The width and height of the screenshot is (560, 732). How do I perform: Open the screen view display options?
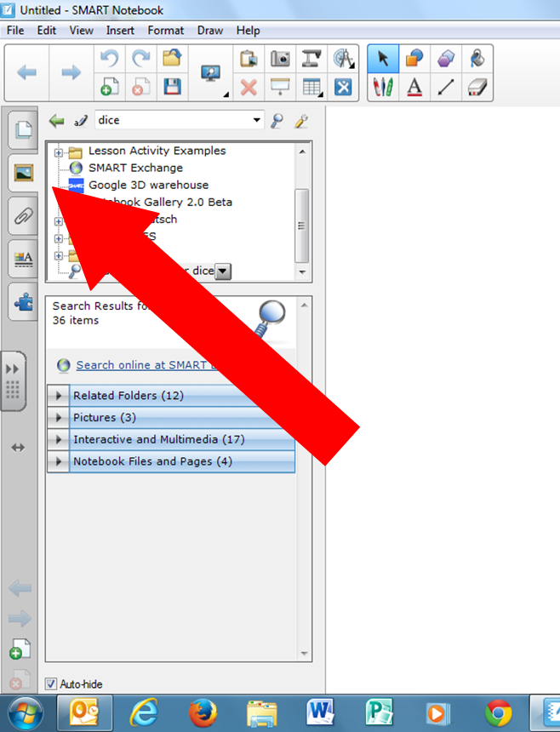coord(211,73)
